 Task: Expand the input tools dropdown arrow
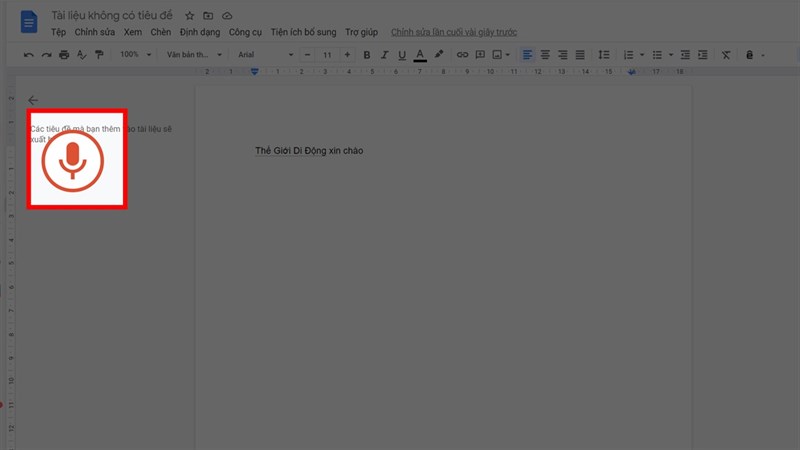pyautogui.click(x=763, y=55)
